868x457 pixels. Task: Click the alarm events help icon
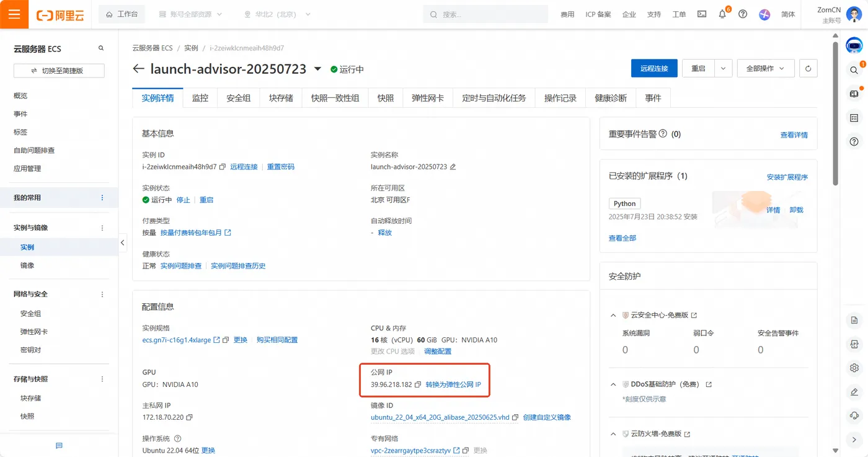(x=663, y=133)
